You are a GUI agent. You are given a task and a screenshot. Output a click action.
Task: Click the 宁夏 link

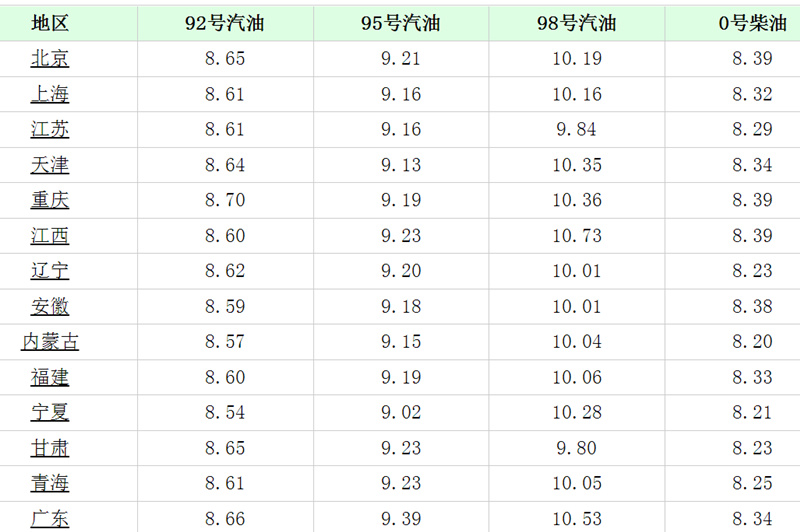(49, 412)
